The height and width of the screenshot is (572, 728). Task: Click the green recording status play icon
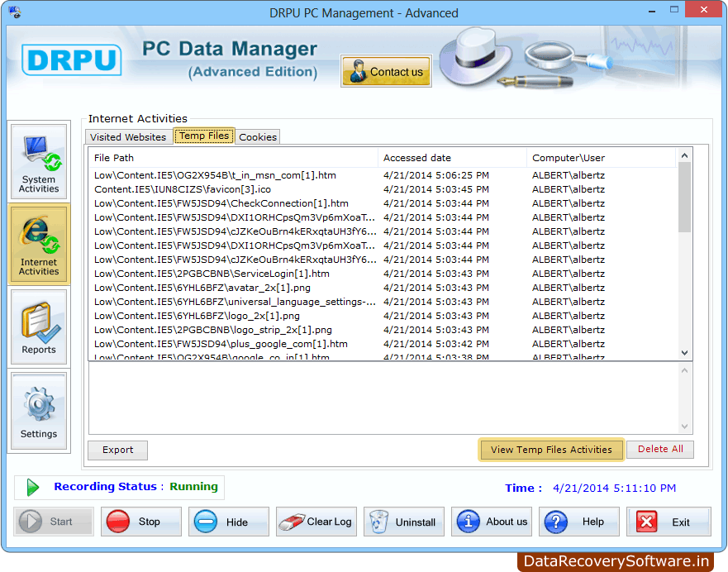tap(32, 487)
